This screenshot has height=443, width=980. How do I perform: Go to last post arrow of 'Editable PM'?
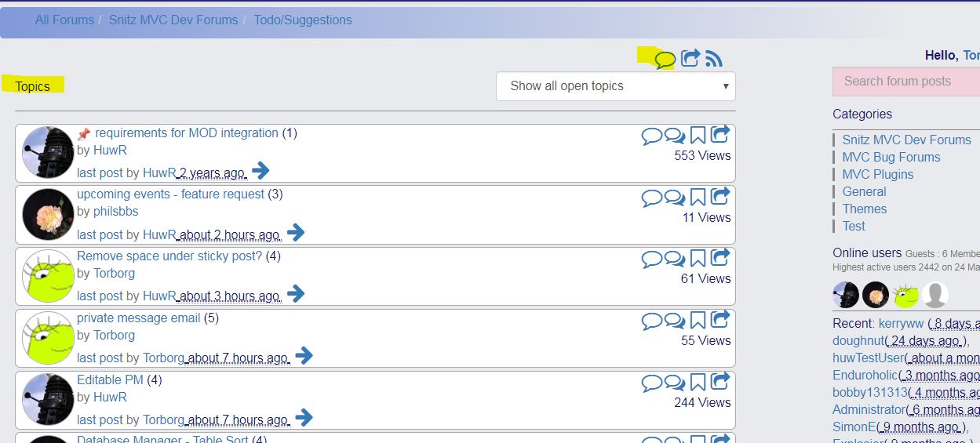(304, 418)
